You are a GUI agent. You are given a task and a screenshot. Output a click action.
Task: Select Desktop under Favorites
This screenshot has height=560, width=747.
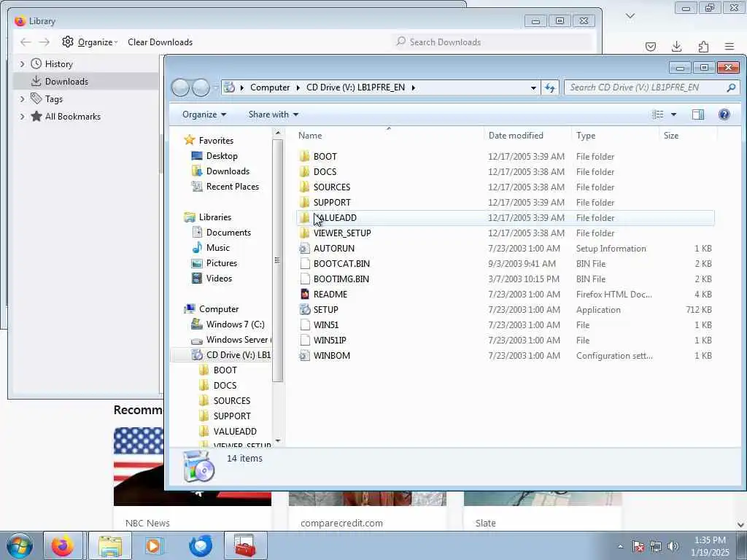click(222, 156)
